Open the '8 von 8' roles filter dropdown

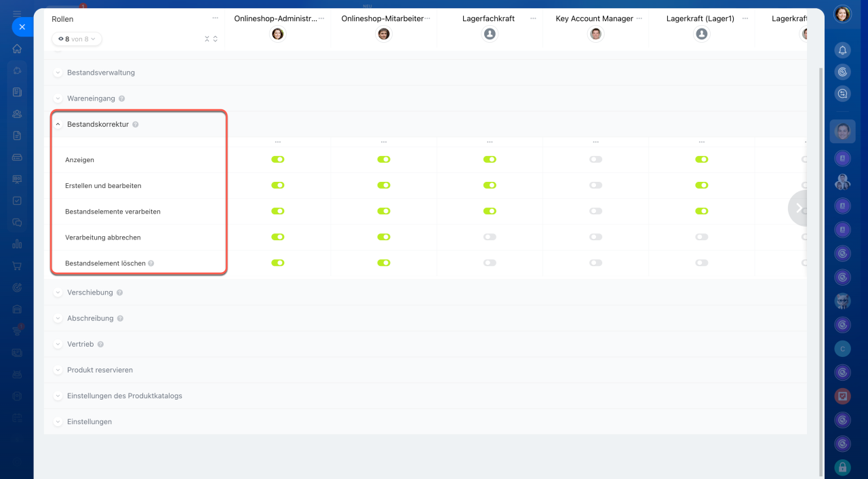pos(77,39)
